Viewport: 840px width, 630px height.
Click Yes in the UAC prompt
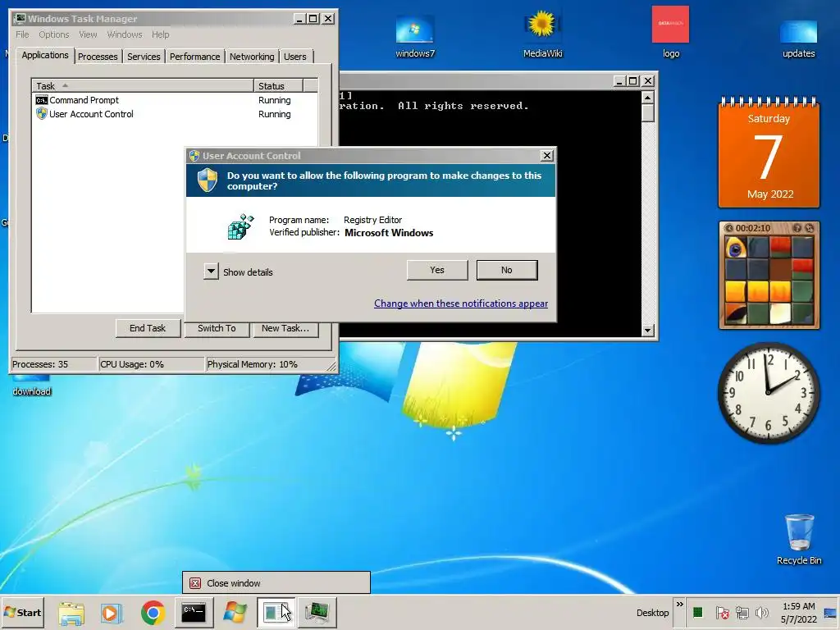tap(437, 270)
